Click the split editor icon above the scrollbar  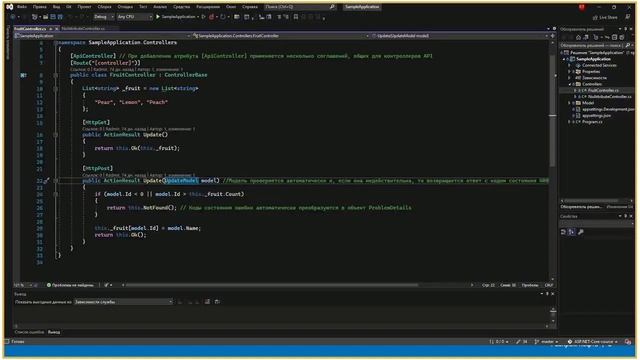point(553,36)
